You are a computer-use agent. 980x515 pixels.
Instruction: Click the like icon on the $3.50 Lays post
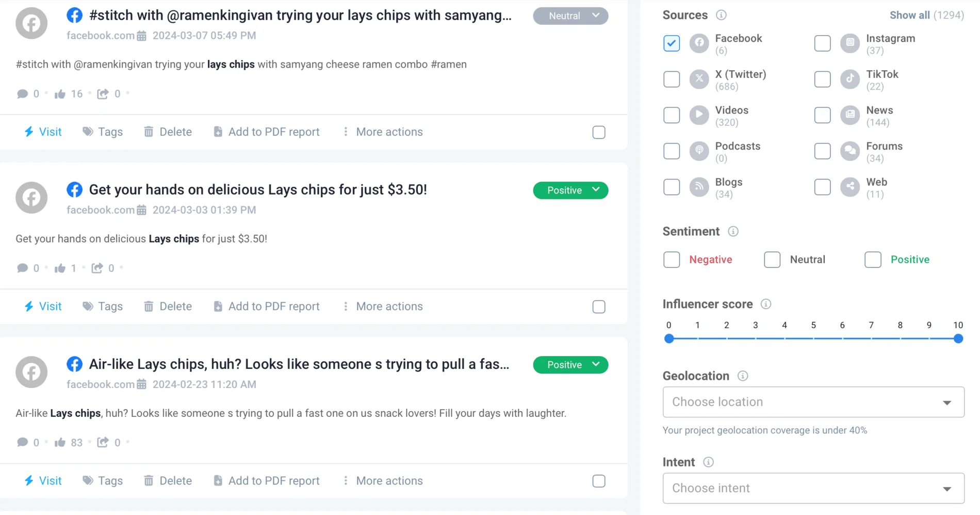pos(60,268)
